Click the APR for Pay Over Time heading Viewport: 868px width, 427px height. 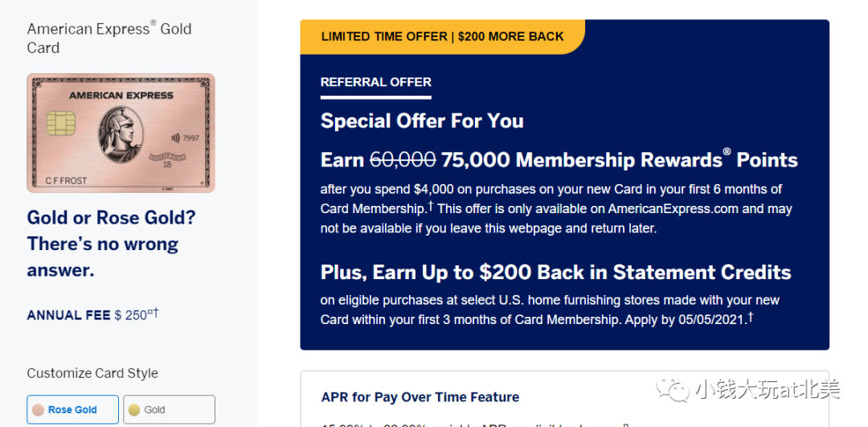(x=420, y=397)
